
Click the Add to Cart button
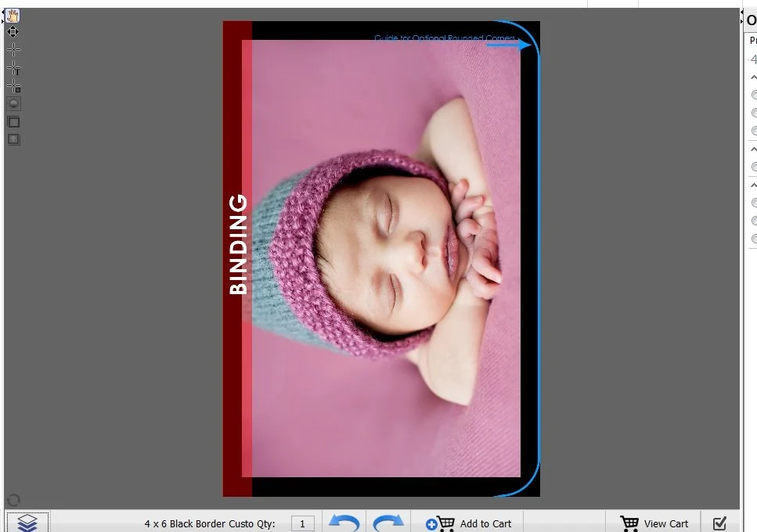[x=468, y=523]
